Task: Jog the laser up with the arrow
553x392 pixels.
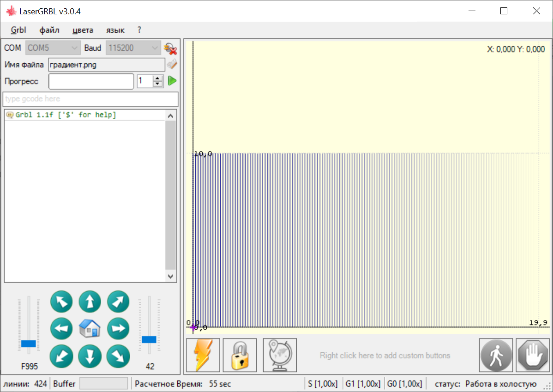Action: [90, 301]
